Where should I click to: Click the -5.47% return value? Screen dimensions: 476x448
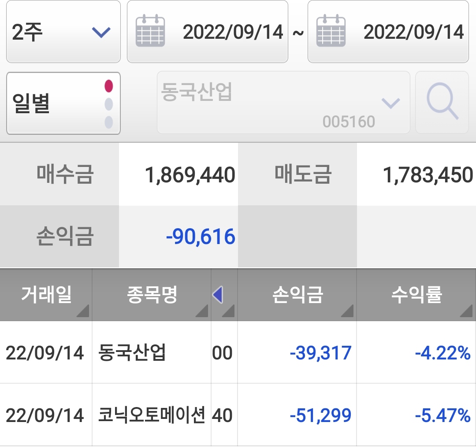(443, 415)
